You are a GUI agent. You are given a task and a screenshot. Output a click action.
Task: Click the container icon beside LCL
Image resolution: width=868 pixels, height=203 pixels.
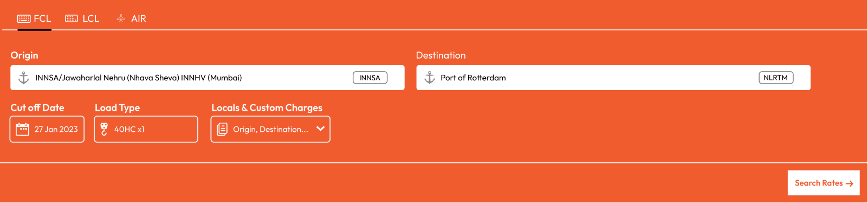(72, 18)
